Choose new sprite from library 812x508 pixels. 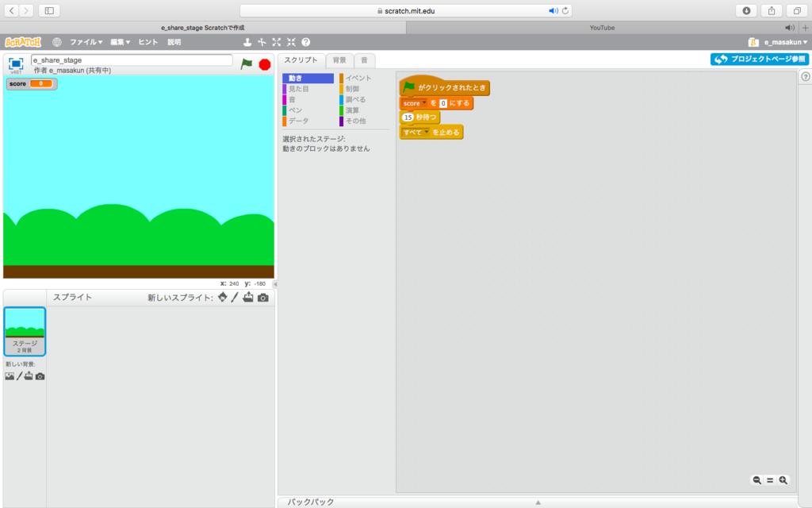(x=223, y=297)
